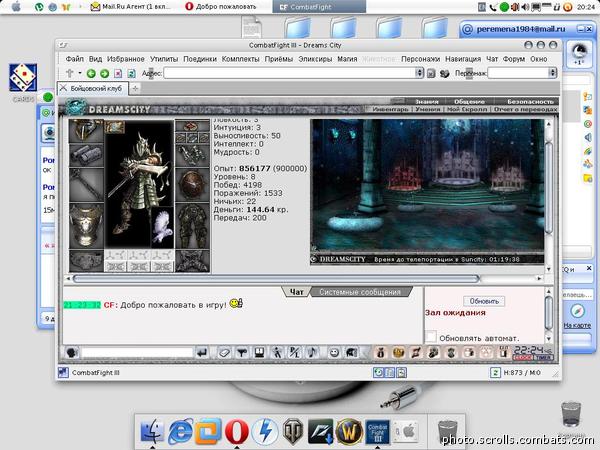The height and width of the screenshot is (450, 600).
Task: Click the round shield equipment slot
Action: [x=192, y=185]
